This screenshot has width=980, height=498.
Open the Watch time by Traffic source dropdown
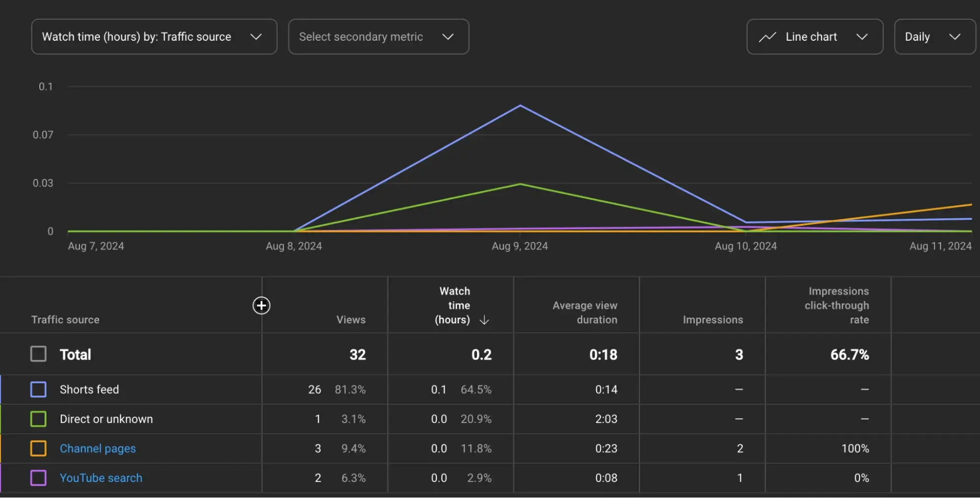click(x=154, y=37)
